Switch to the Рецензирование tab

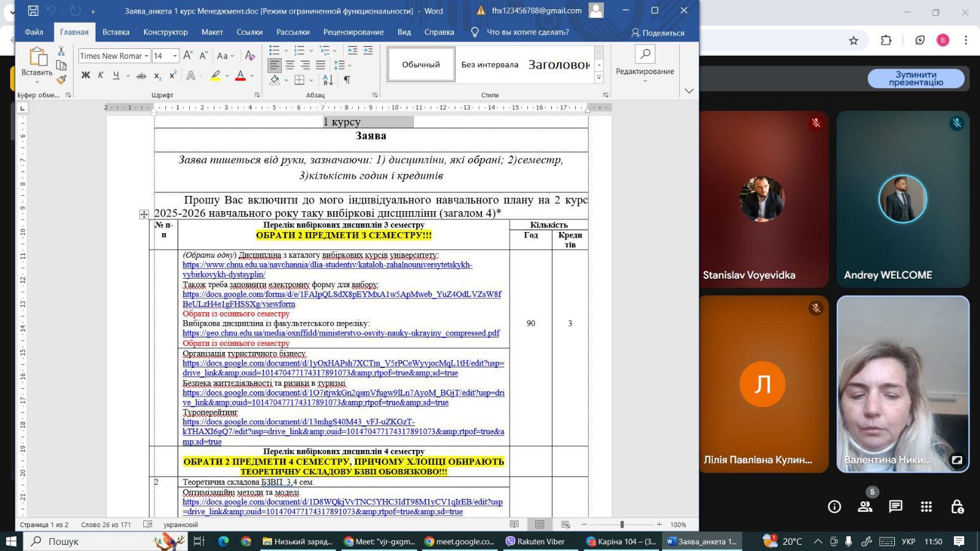353,32
